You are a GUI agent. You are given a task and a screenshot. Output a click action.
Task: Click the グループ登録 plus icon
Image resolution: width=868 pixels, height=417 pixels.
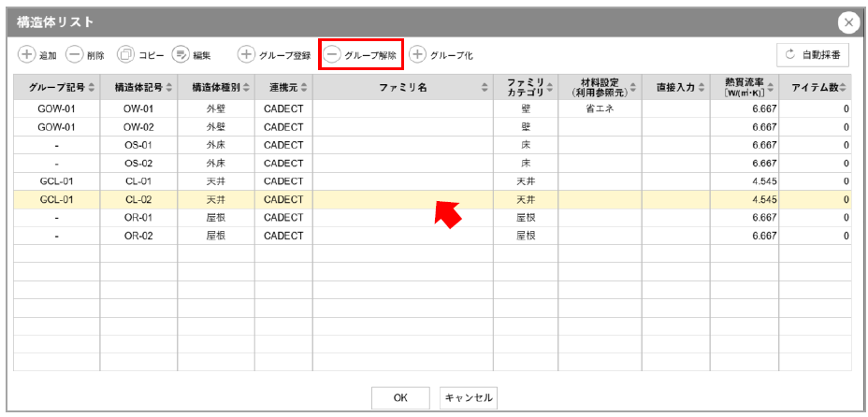(x=246, y=55)
